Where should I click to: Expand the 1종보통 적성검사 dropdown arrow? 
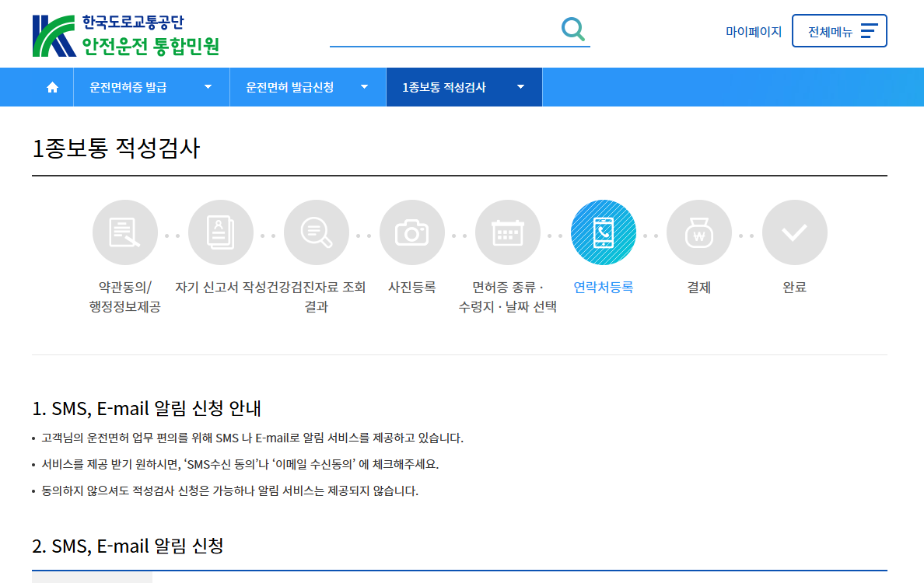click(520, 87)
